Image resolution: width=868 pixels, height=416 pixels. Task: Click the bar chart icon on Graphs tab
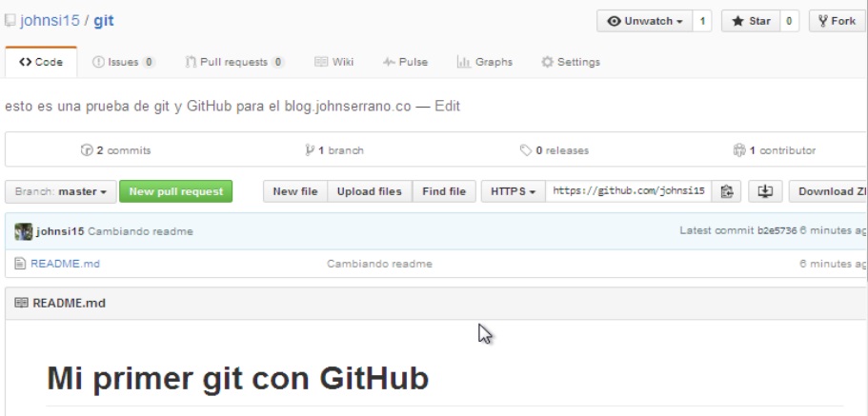click(463, 62)
